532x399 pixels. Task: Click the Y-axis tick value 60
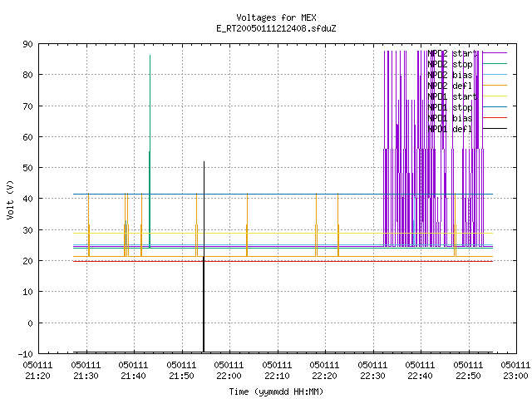[28, 137]
